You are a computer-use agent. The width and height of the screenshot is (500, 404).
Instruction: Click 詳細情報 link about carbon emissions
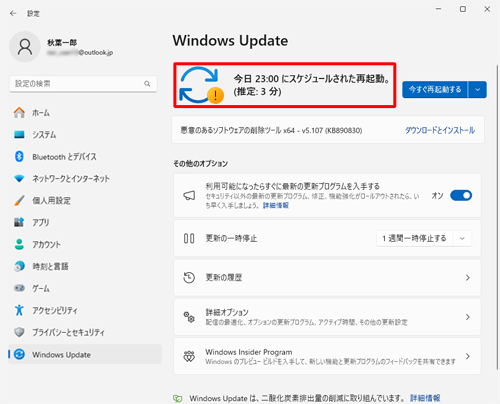coord(425,398)
